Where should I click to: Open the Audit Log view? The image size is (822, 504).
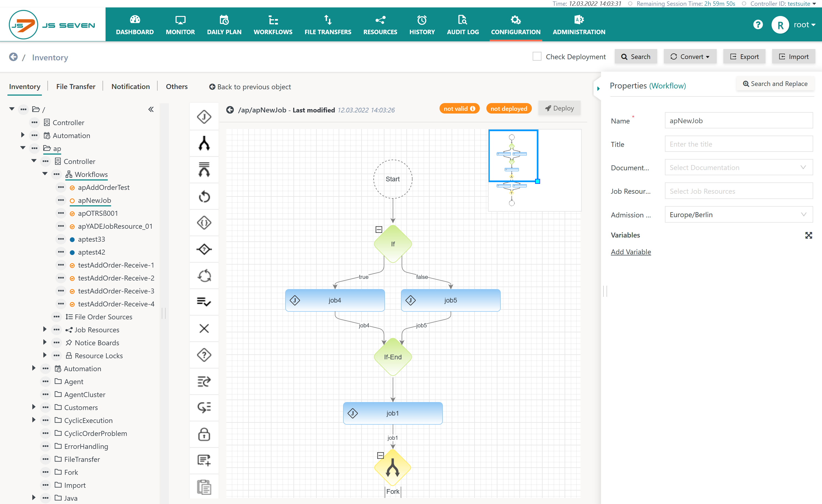[x=462, y=25]
